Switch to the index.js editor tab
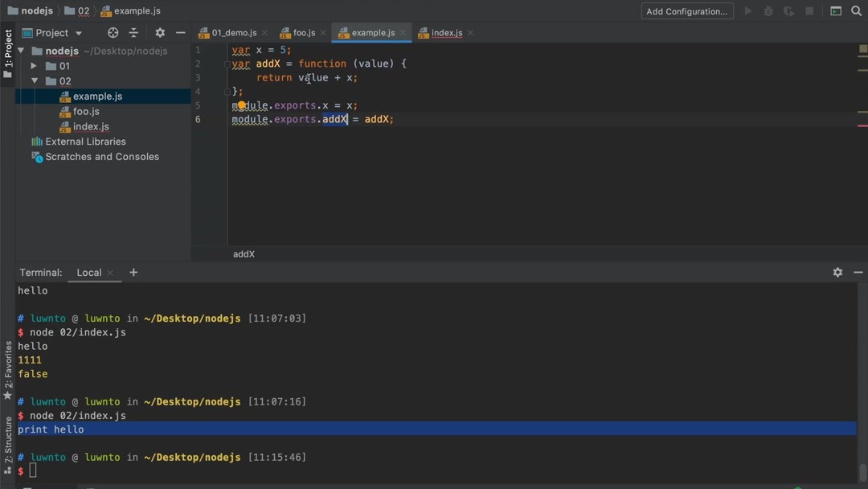 tap(446, 33)
